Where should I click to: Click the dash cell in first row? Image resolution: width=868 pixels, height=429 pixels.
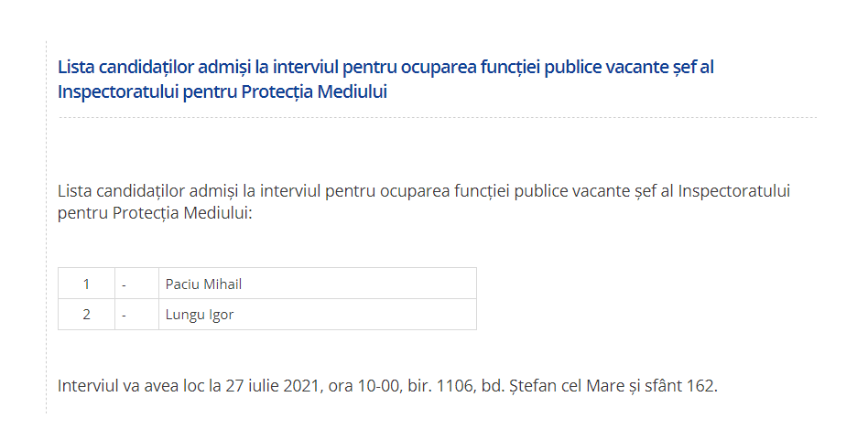136,284
